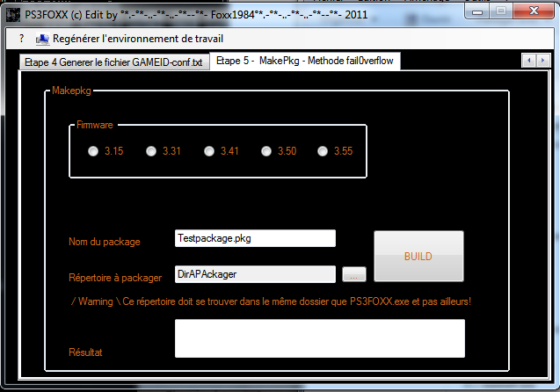Select firmware 3.15 radio button

tap(93, 151)
